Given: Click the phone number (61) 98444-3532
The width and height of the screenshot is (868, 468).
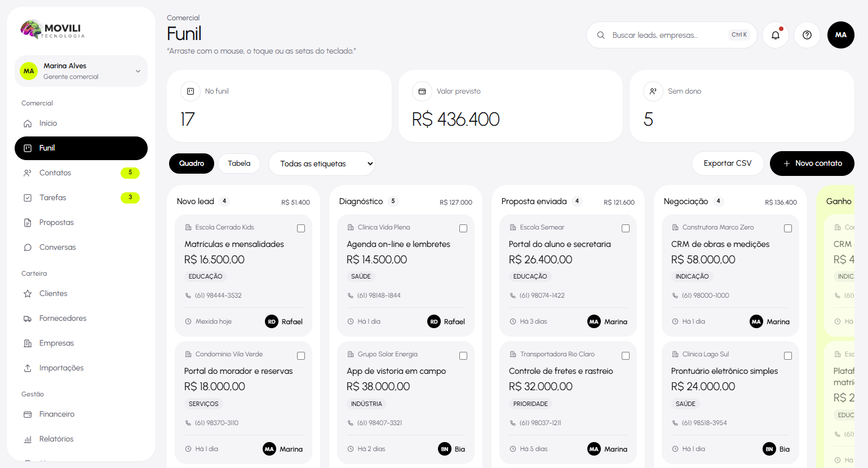Looking at the screenshot, I should 218,295.
